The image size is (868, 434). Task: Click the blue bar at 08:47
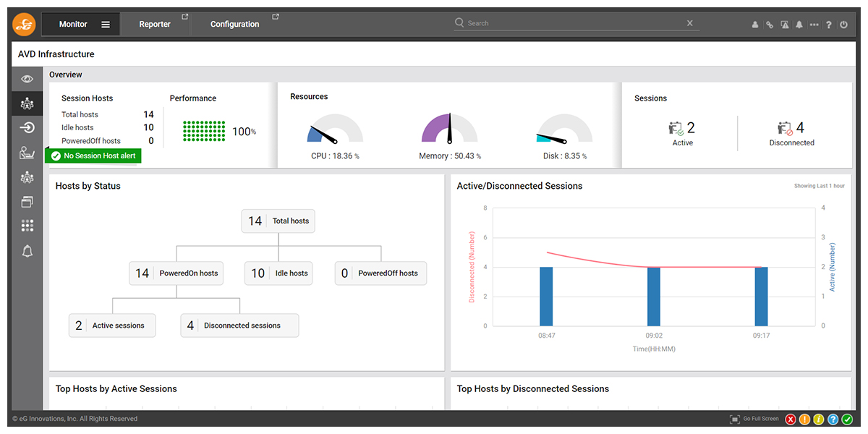click(x=546, y=297)
